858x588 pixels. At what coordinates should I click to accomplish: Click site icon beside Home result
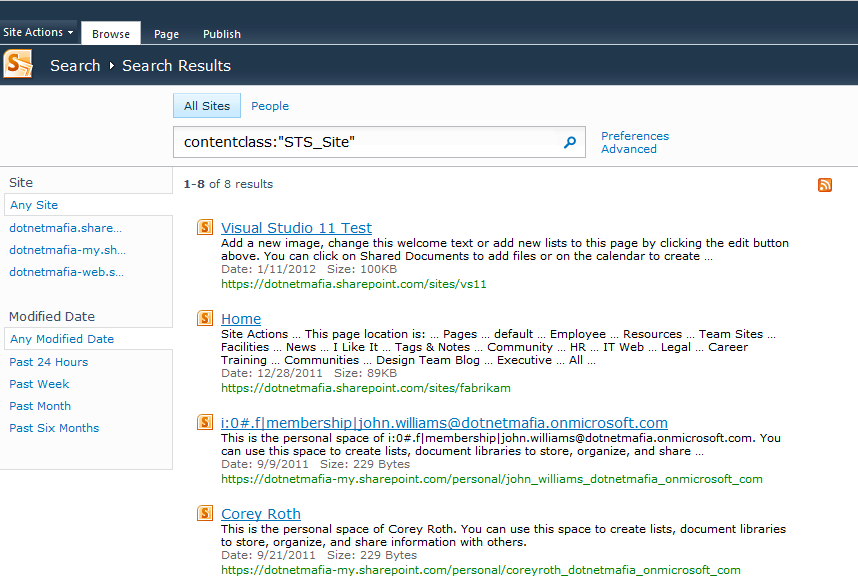click(205, 318)
